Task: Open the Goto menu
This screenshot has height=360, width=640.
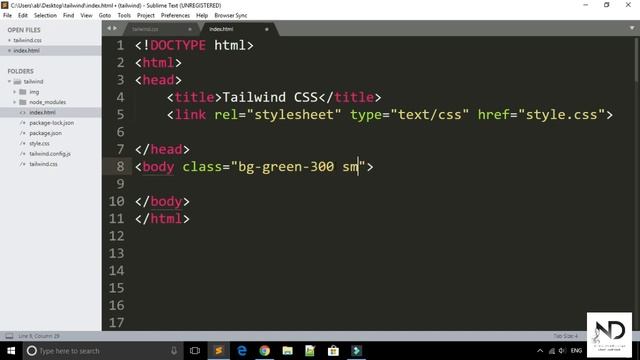Action: (104, 15)
